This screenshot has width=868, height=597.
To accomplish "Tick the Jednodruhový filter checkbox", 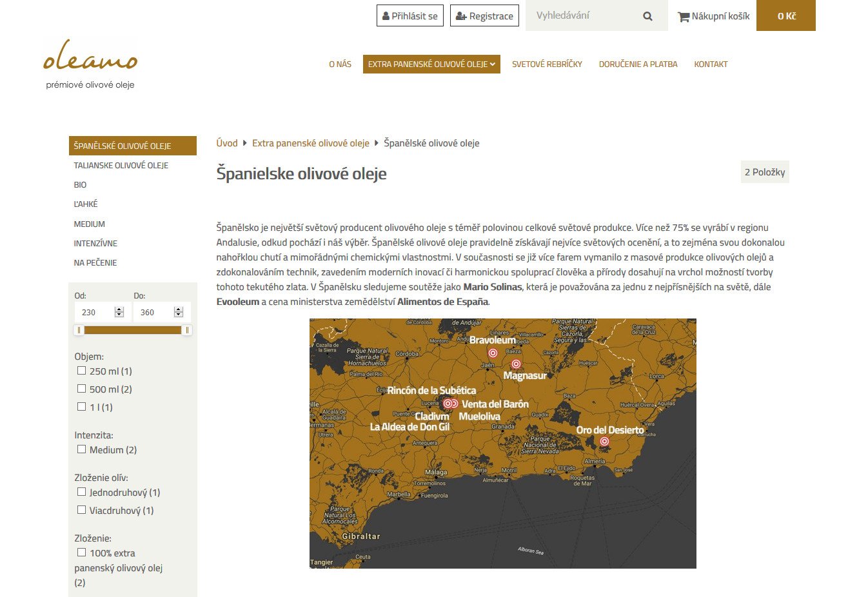I will tap(82, 492).
